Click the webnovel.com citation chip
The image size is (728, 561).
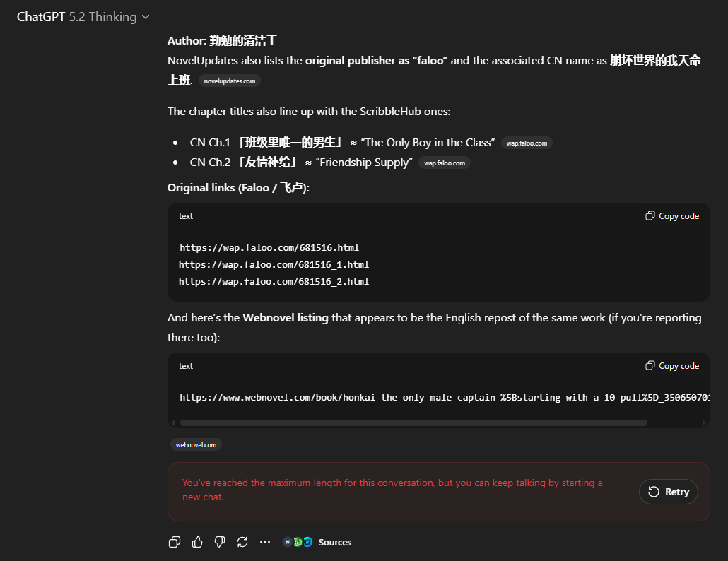pyautogui.click(x=196, y=444)
